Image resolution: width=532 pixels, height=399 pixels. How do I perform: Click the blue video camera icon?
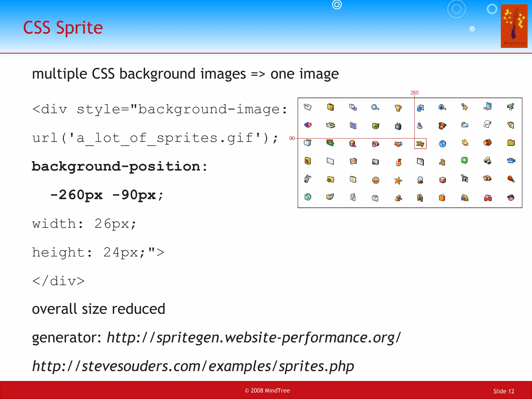(511, 161)
